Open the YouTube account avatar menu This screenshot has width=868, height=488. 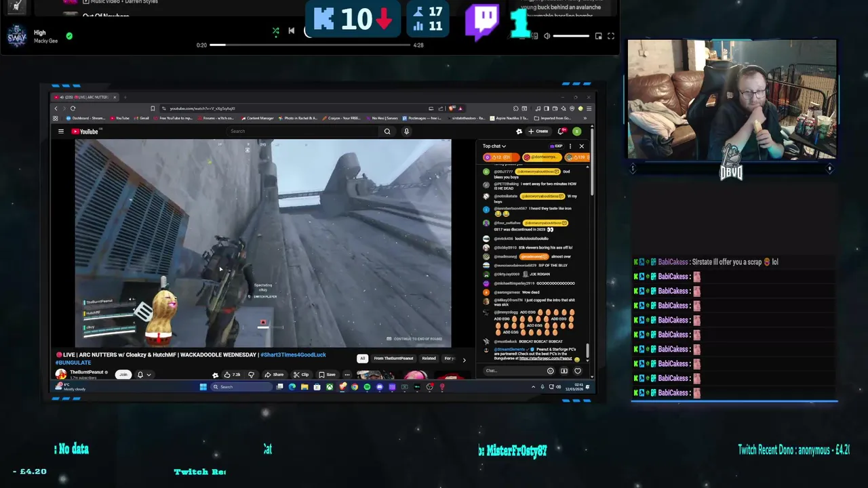pyautogui.click(x=577, y=131)
